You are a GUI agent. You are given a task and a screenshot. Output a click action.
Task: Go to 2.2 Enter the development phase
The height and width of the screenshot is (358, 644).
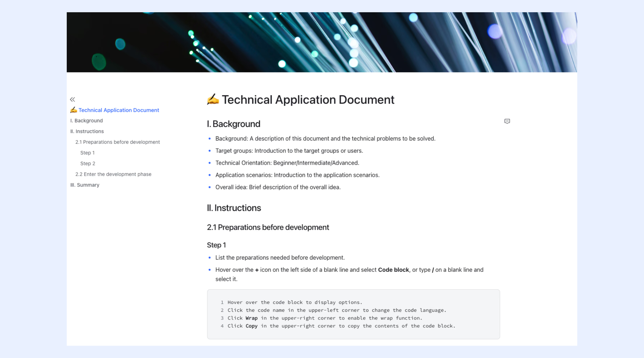pos(113,174)
